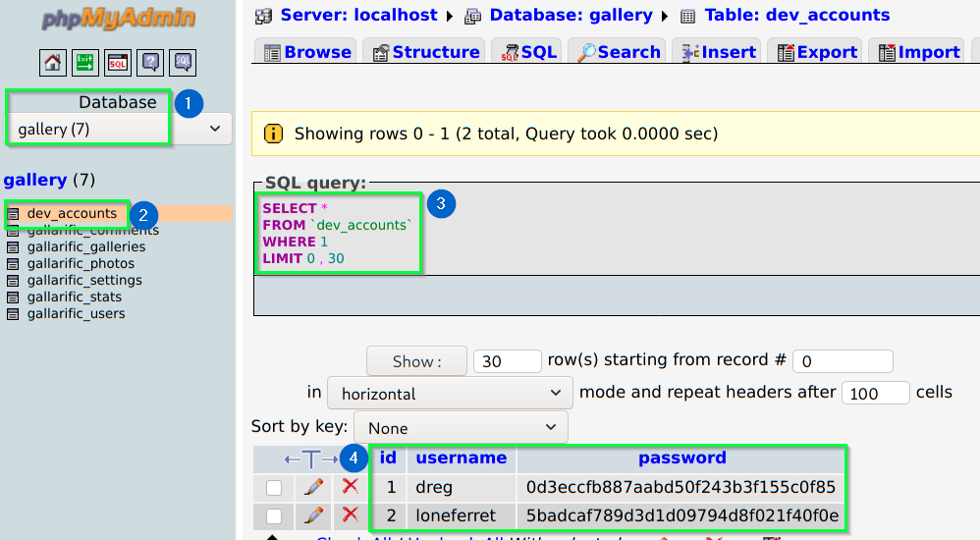Delete row dreg with red X
The height and width of the screenshot is (540, 980).
tap(351, 486)
